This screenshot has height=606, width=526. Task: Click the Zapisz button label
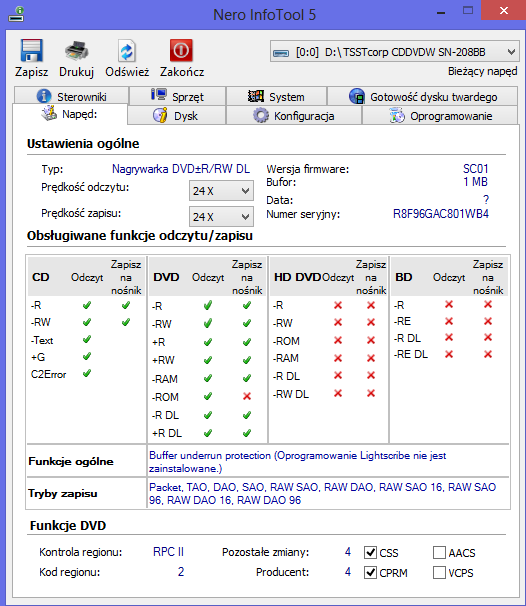click(31, 72)
